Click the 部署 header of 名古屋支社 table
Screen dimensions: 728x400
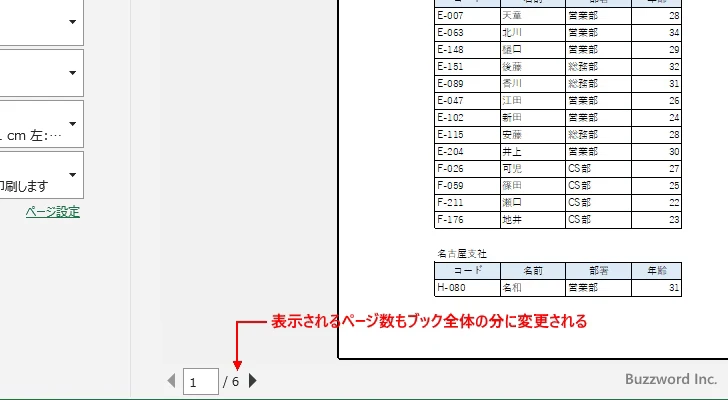[598, 271]
